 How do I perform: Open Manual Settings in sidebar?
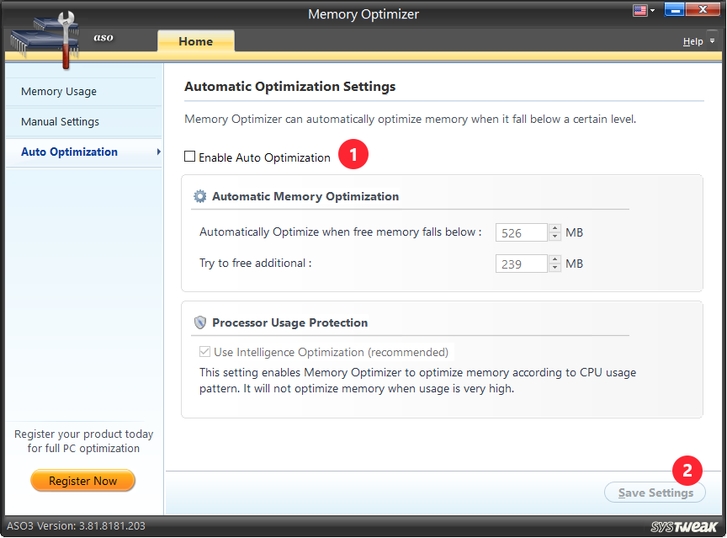point(84,122)
